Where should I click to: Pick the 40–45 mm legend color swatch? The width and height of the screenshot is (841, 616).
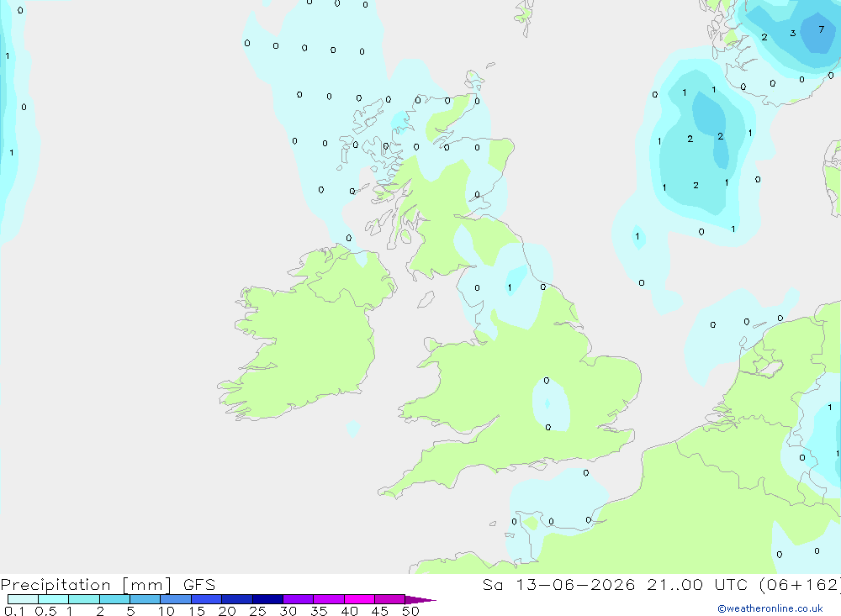tap(359, 599)
